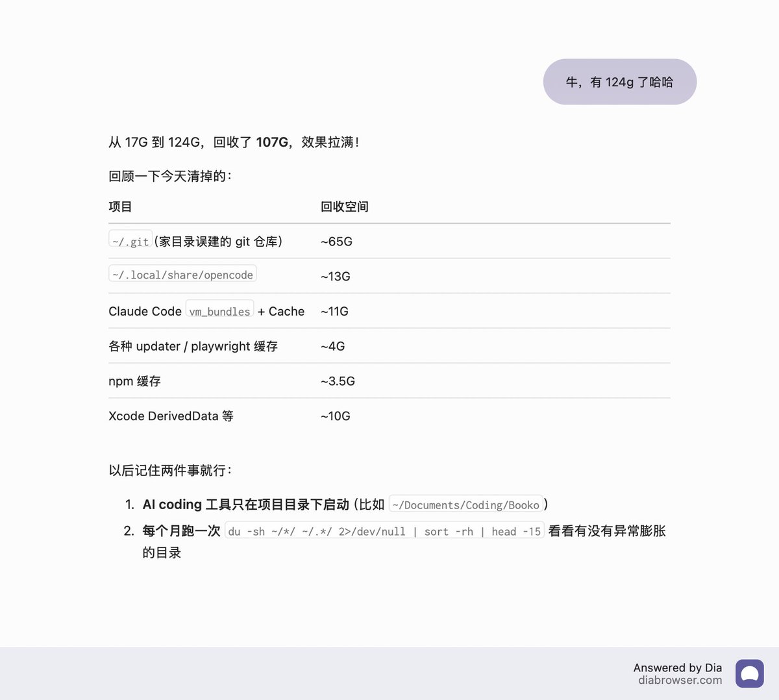Click the 'npm 缓存' table cell

(134, 381)
